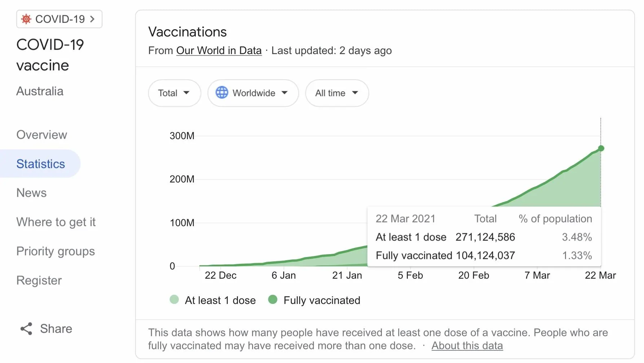
Task: Click the globe icon in Worldwide filter
Action: pyautogui.click(x=222, y=93)
